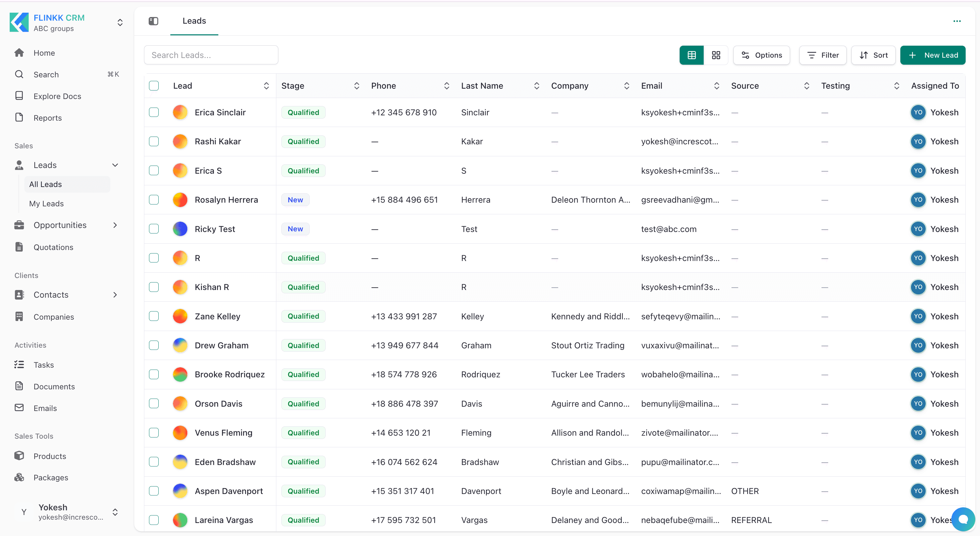Click the Flinkk CRM logo icon
This screenshot has height=536, width=980.
(x=19, y=22)
